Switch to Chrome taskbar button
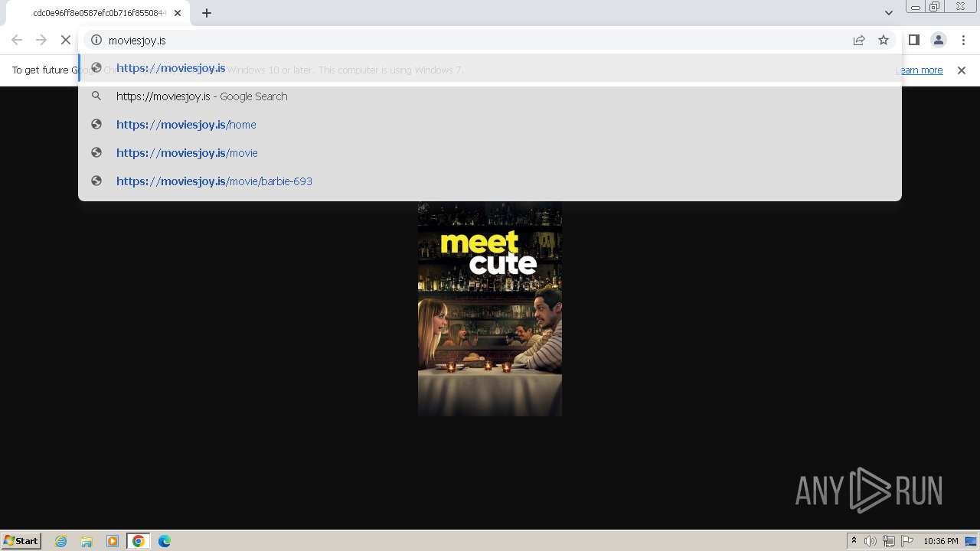This screenshot has height=551, width=980. 139,541
